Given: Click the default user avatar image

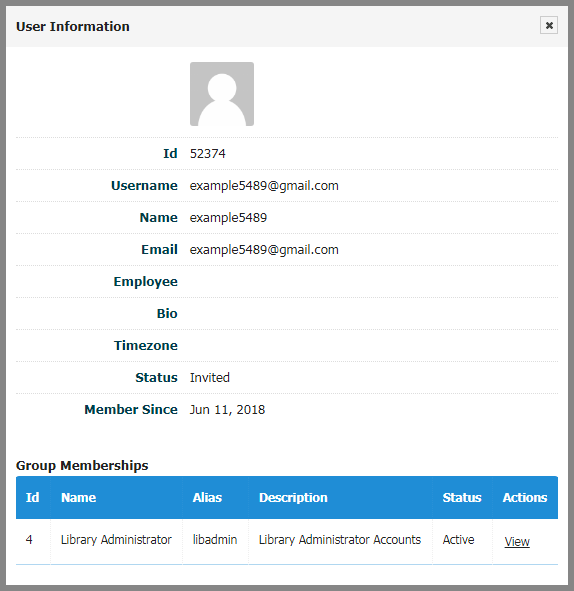Looking at the screenshot, I should coord(222,94).
